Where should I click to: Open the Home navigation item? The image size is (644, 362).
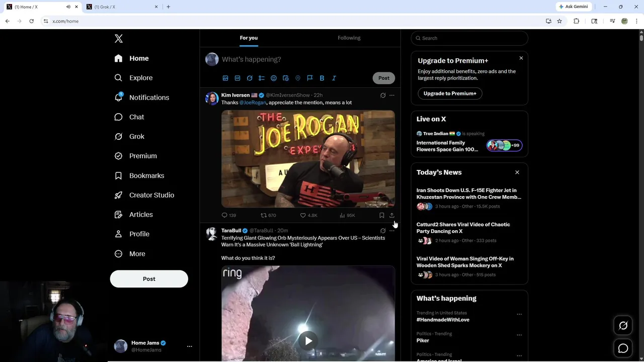tap(131, 58)
